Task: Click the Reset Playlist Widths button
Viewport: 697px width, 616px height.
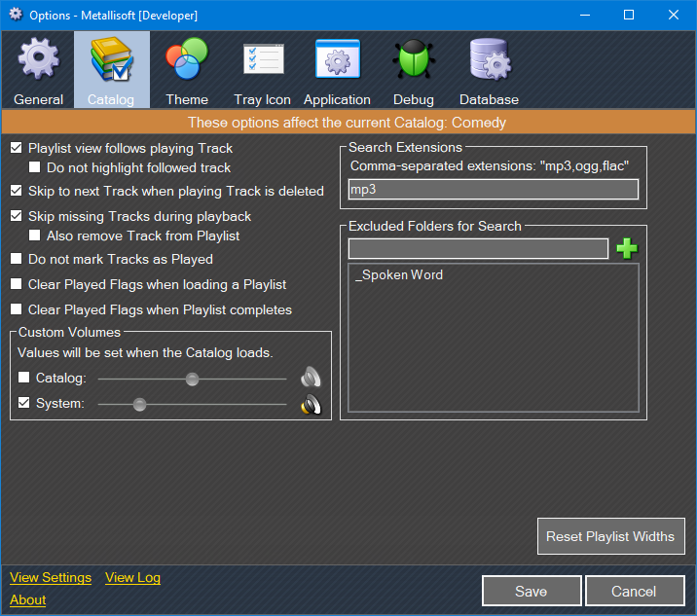Action: coord(610,536)
